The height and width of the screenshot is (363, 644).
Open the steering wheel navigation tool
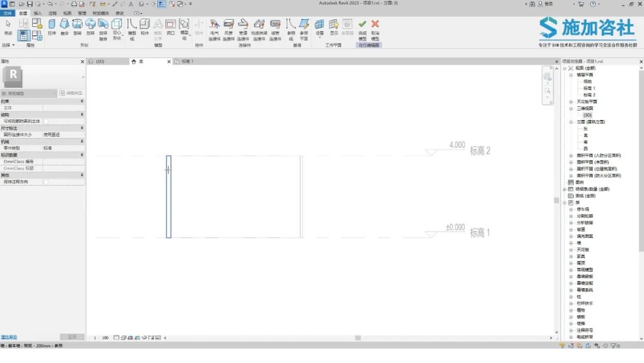547,77
